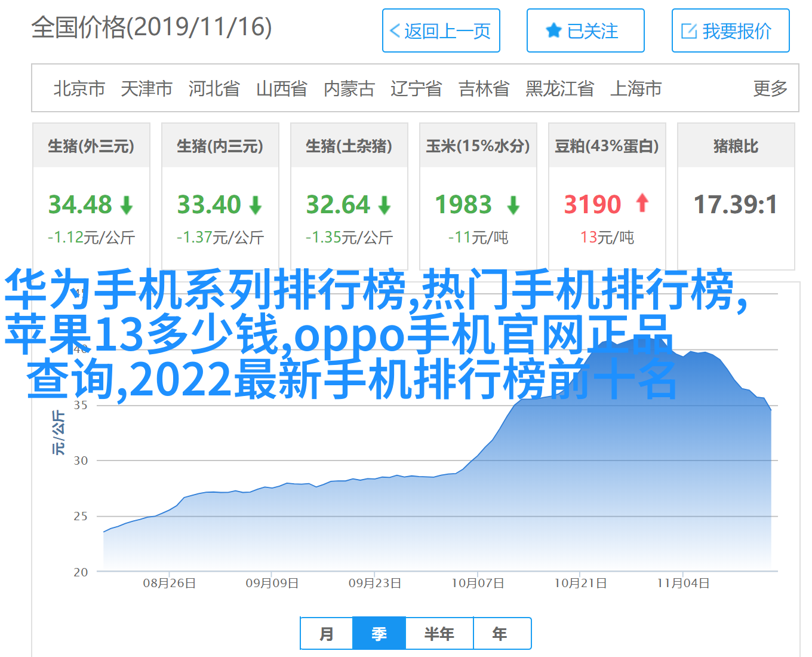Click the down arrow beside 32.64

point(385,205)
